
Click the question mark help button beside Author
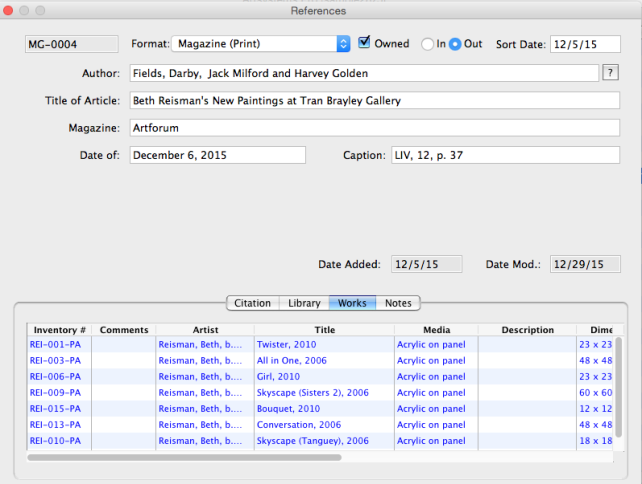(x=610, y=73)
